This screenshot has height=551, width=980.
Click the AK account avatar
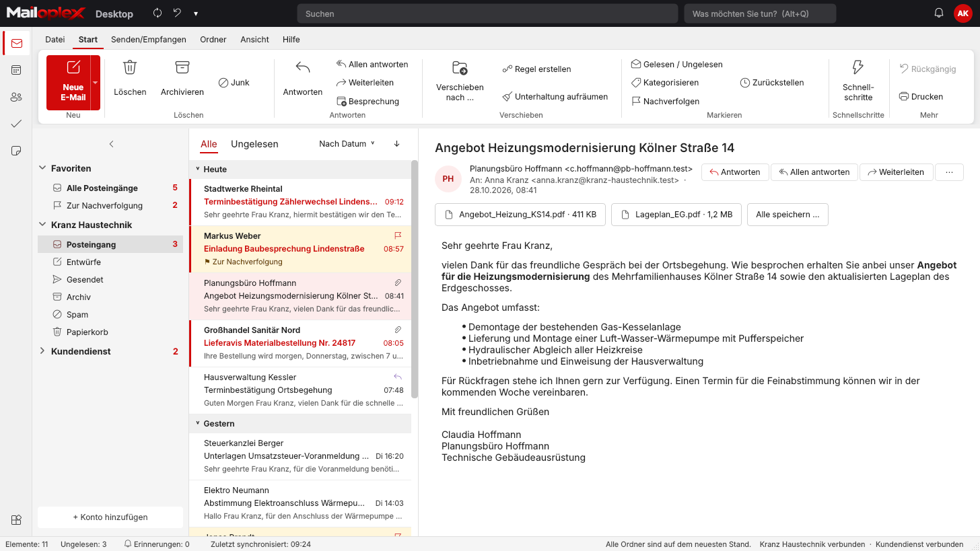pos(963,13)
